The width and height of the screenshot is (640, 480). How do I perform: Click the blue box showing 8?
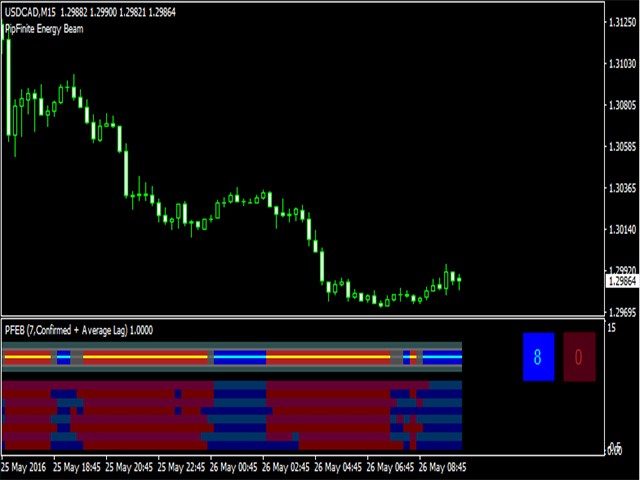(x=538, y=357)
